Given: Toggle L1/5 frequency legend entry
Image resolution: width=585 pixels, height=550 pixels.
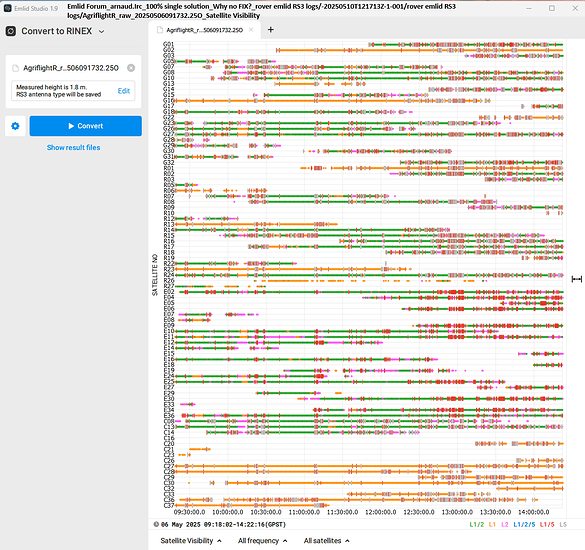Looking at the screenshot, I should tap(547, 524).
